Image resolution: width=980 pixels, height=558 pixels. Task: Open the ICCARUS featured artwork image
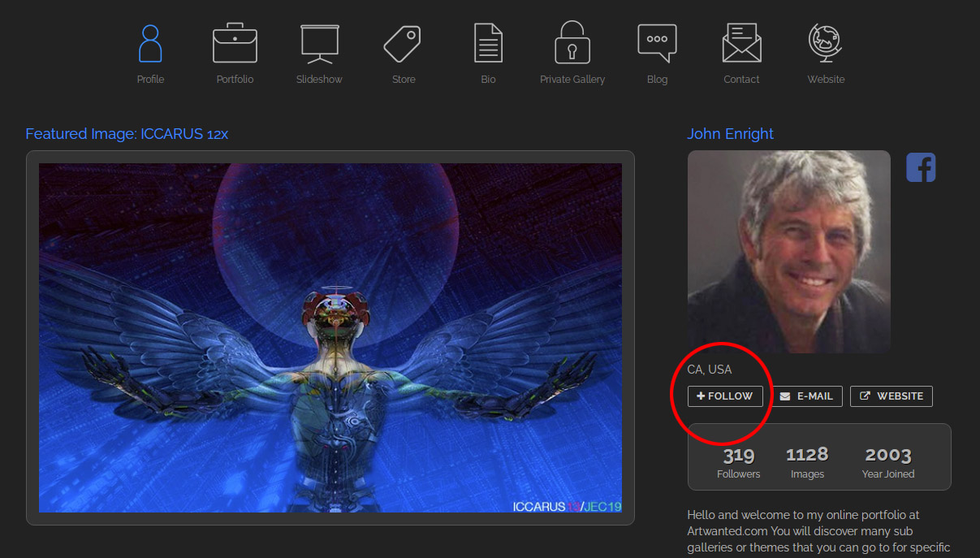pos(330,338)
